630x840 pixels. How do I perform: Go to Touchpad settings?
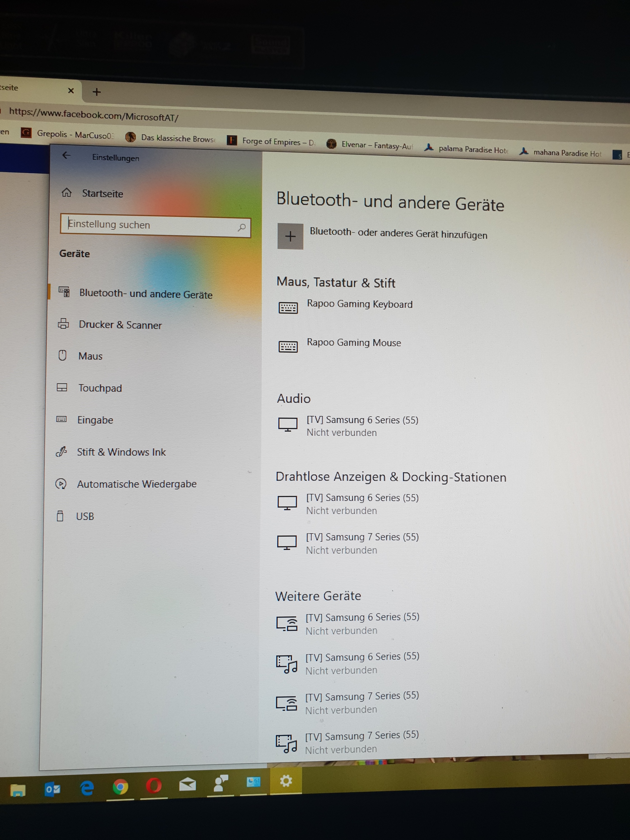tap(100, 388)
